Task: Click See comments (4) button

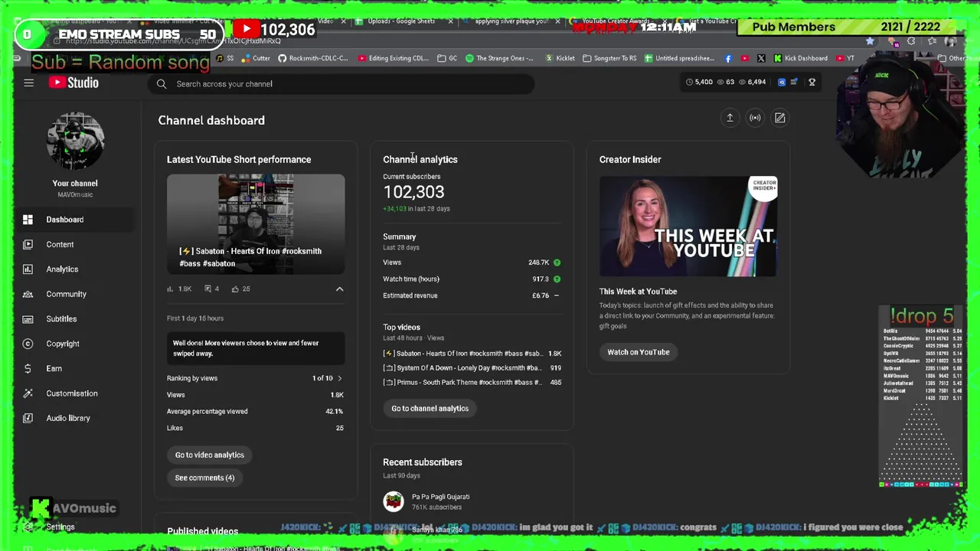Action: point(204,478)
